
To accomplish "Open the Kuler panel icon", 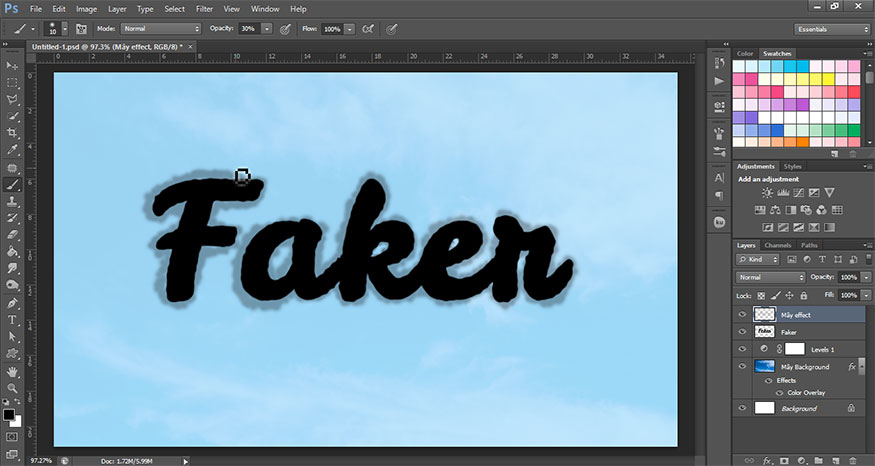I will pyautogui.click(x=719, y=222).
